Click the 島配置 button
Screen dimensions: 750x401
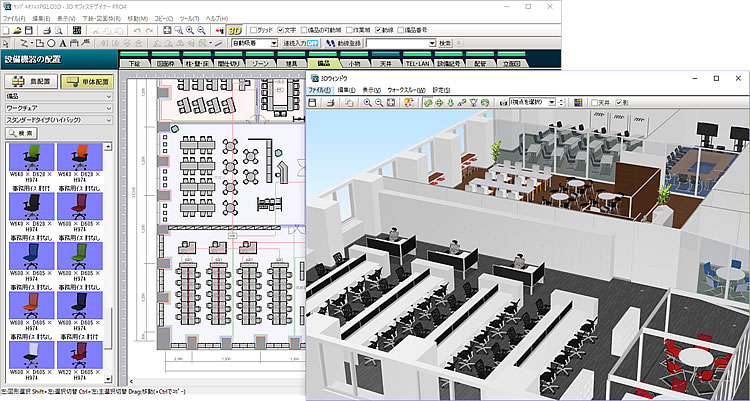[30, 80]
